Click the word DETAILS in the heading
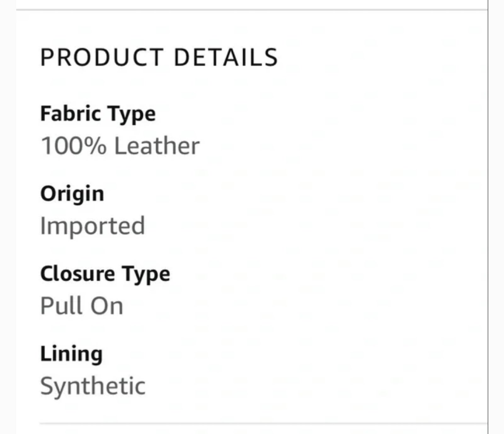 (x=226, y=57)
